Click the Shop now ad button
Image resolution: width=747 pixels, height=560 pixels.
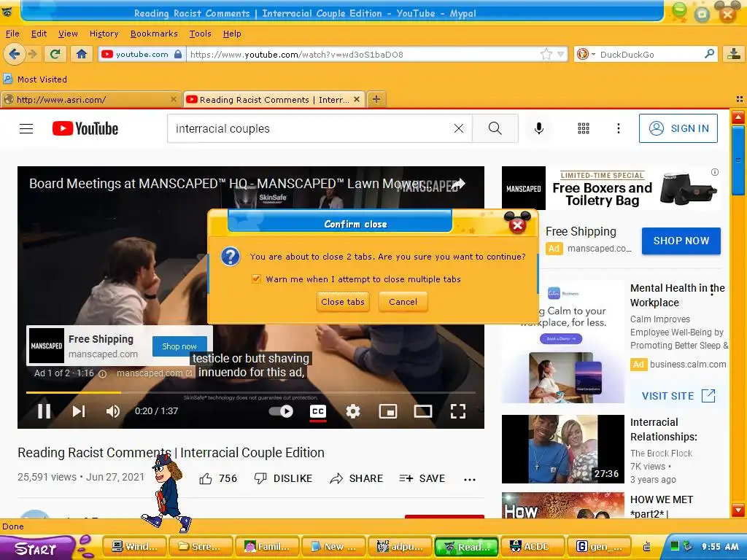[x=179, y=346]
